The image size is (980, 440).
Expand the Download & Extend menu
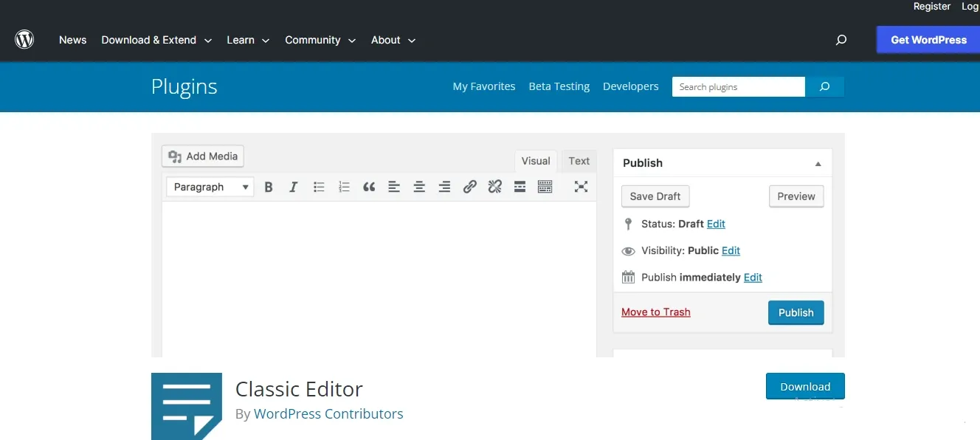click(156, 40)
